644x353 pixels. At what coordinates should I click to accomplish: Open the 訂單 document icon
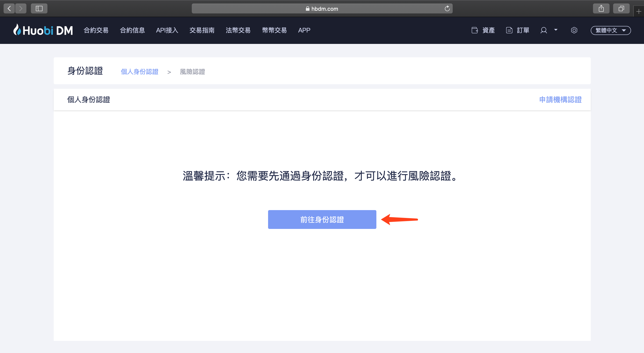pyautogui.click(x=509, y=30)
